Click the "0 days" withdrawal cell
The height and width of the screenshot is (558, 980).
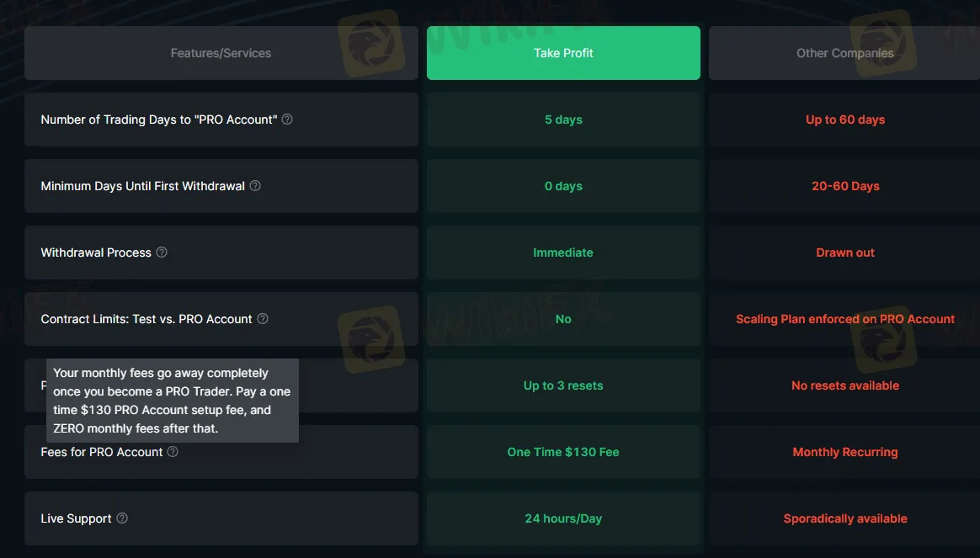tap(563, 186)
